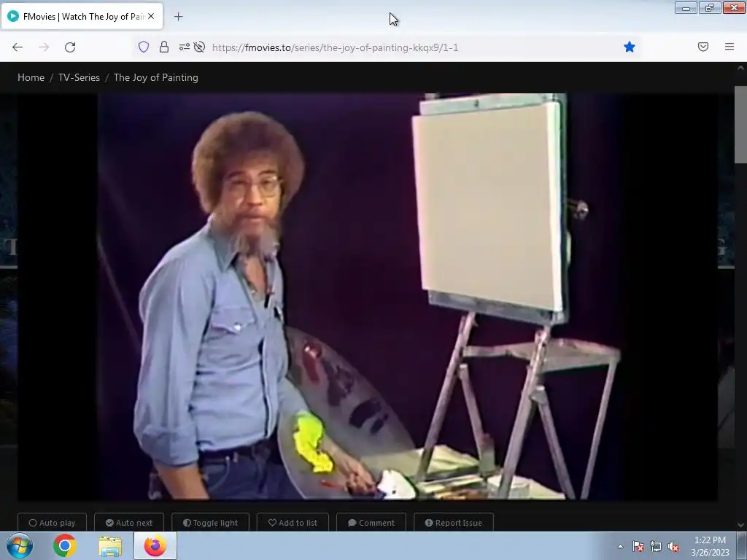Screen dimensions: 747x560
Task: Click the Firefox taskbar icon
Action: [x=155, y=545]
